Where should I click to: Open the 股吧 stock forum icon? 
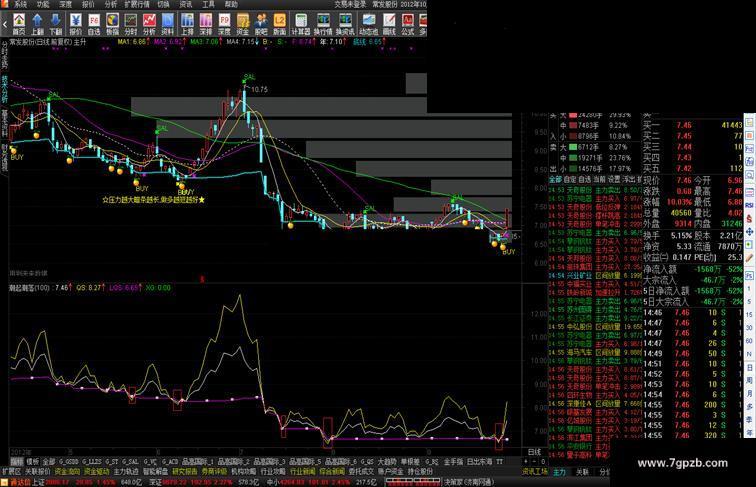click(x=261, y=24)
